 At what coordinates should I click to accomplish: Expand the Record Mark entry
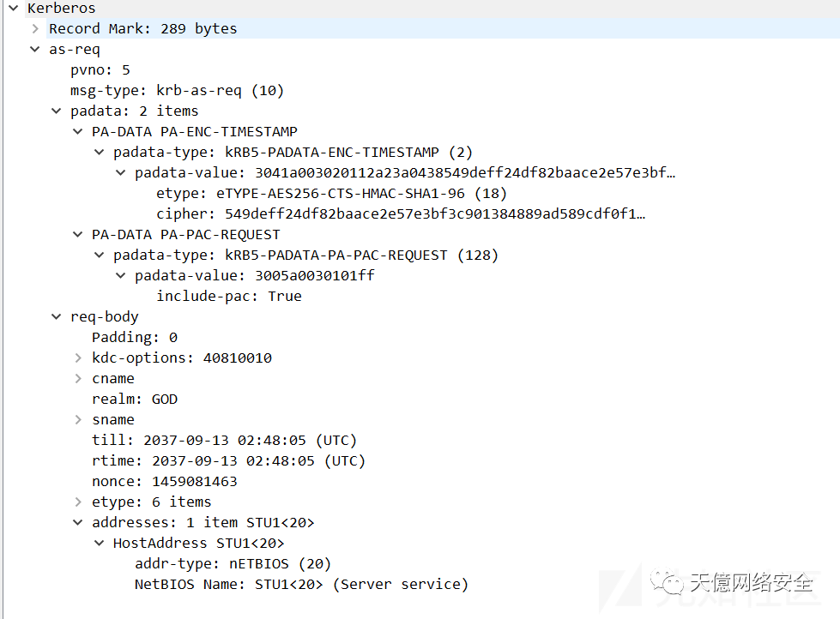point(35,28)
